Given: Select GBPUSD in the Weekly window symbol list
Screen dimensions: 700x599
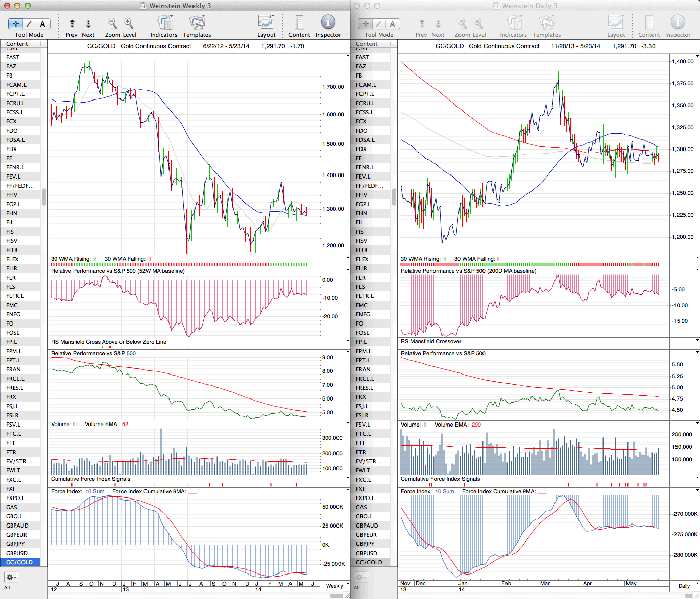Looking at the screenshot, I should [x=17, y=553].
